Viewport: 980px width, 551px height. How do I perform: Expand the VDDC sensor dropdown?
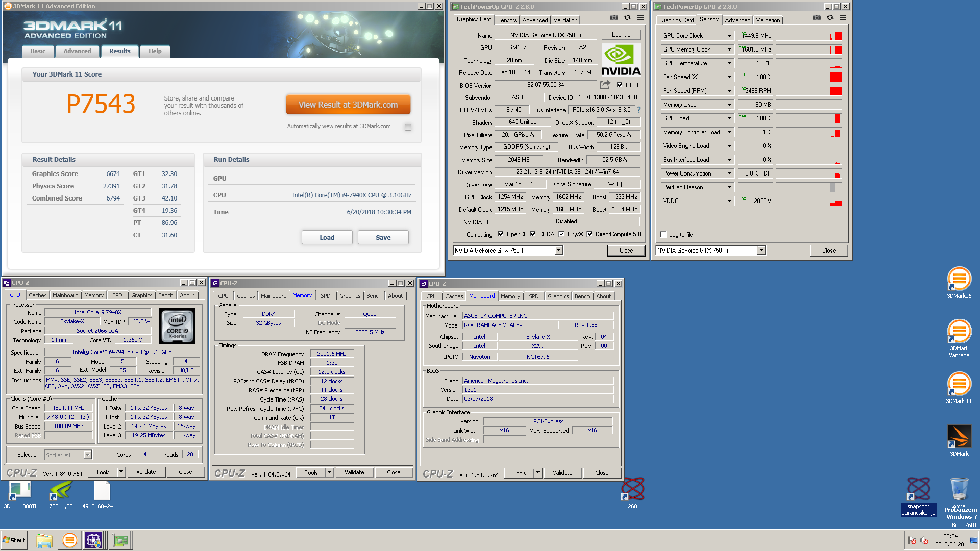pos(729,201)
